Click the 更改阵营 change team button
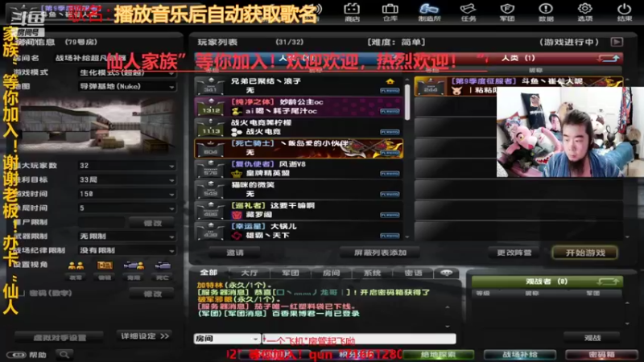Viewport: 644px width, 362px height. [514, 253]
